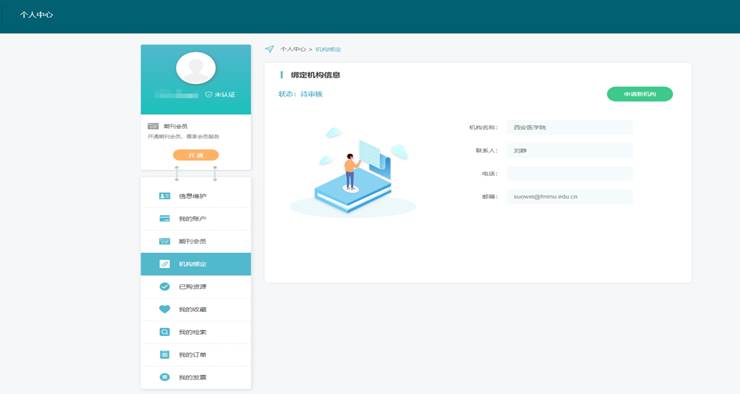Click the 我的收藏 heart icon
This screenshot has width=740, height=394.
pyautogui.click(x=164, y=309)
